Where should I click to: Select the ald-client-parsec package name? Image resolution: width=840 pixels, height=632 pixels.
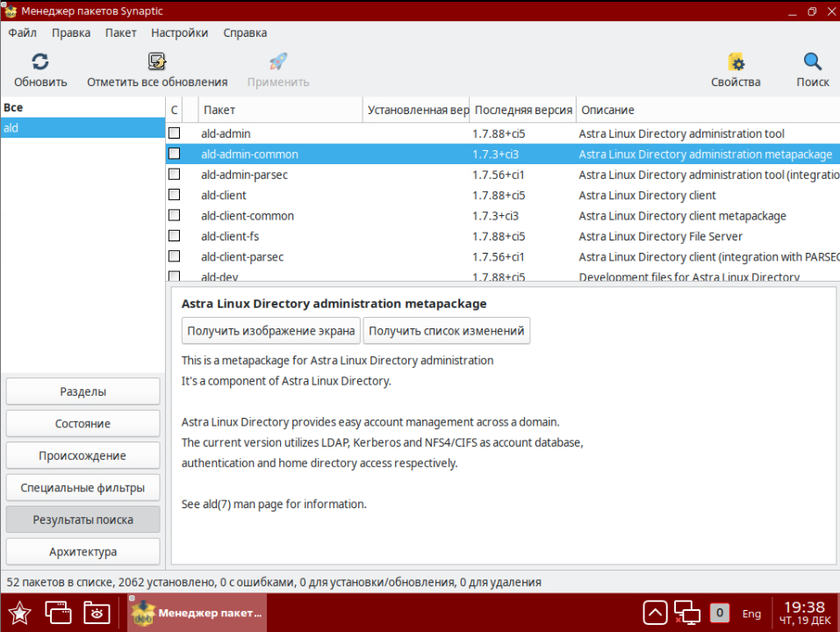(x=242, y=257)
